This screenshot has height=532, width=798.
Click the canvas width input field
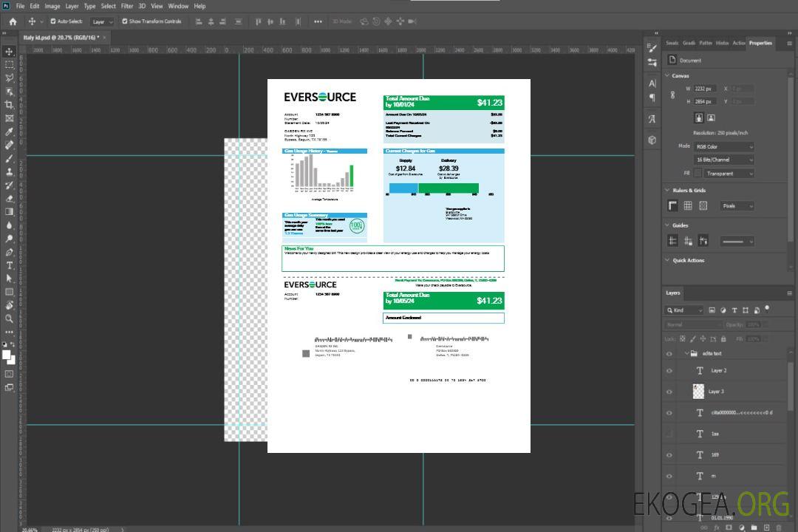[x=705, y=89]
